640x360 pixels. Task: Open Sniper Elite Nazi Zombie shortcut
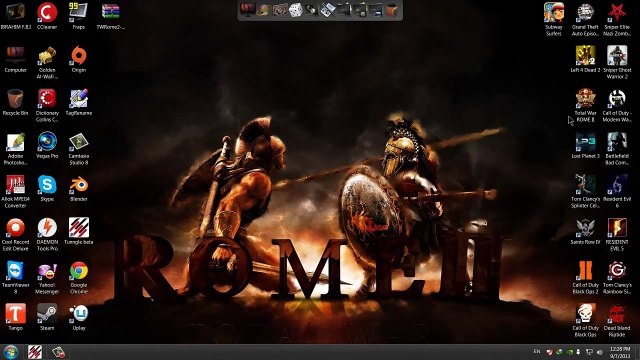point(617,19)
